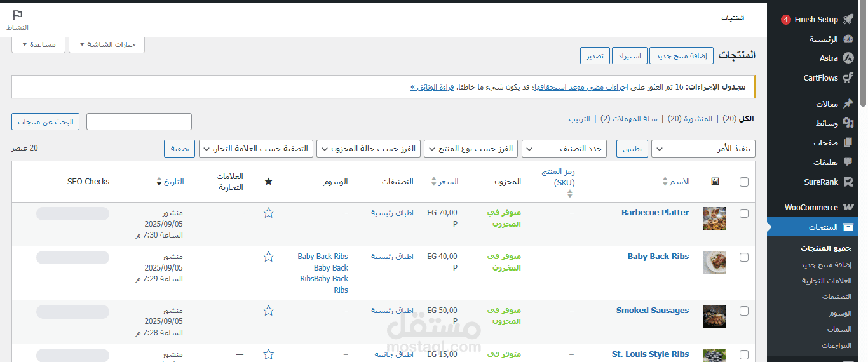Expand خيارات الشاشة screen options
The image size is (868, 362).
coord(107,44)
